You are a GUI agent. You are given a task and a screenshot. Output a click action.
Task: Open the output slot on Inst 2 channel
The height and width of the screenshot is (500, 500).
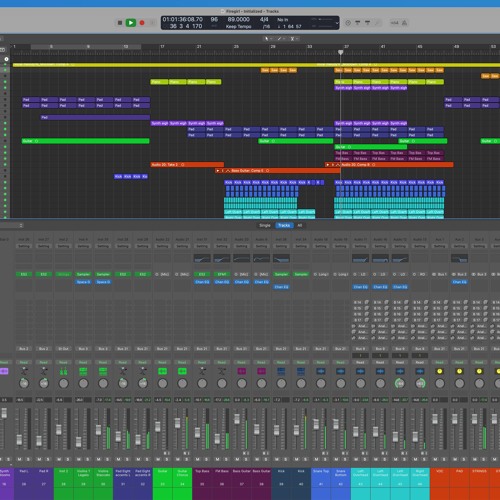pyautogui.click(x=63, y=349)
